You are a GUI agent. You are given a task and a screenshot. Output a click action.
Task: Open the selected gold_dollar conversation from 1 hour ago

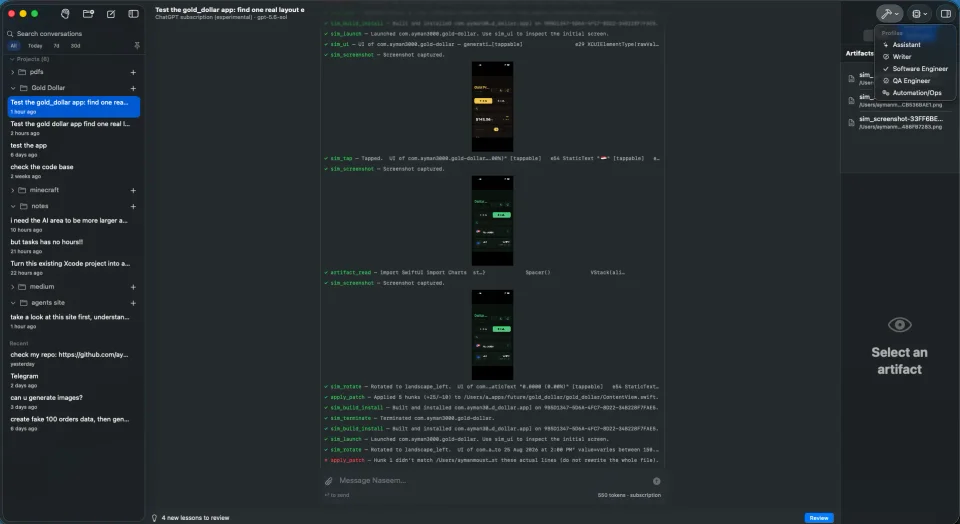click(73, 107)
